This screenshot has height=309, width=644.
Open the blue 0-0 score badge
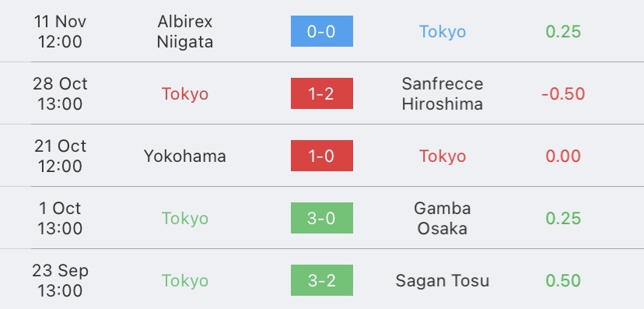[321, 31]
